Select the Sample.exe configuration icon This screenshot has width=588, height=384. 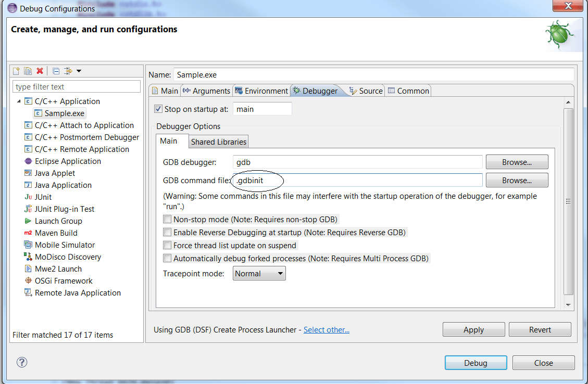coord(38,113)
